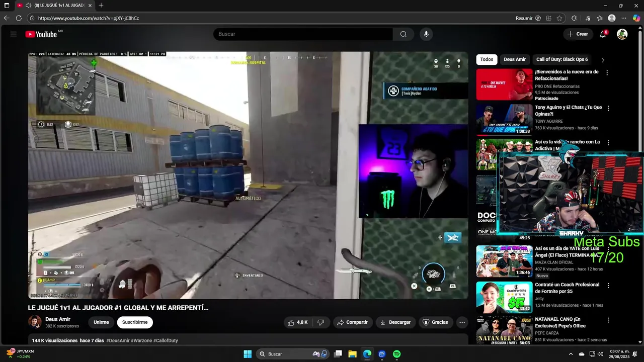644x362 pixels.
Task: Click Resumir in the address bar
Action: (524, 18)
